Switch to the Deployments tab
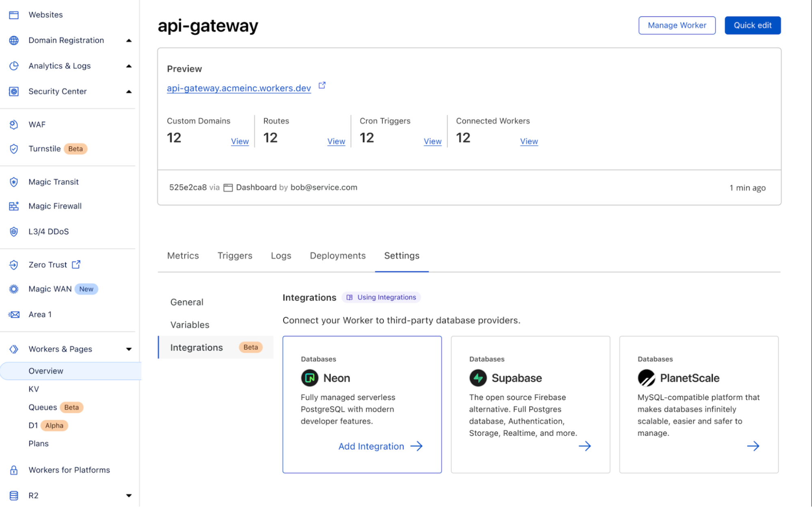Screen dimensions: 812x507 click(337, 255)
